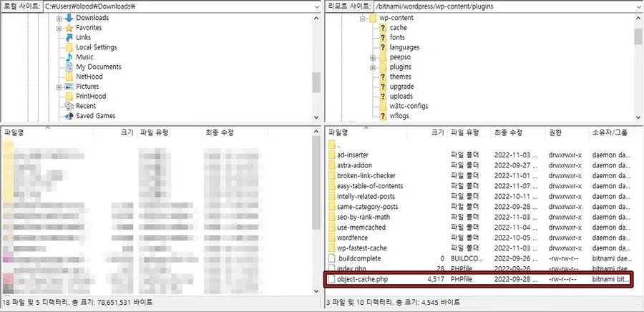
Task: Expand the Favorites folder in local tree
Action: 59,29
